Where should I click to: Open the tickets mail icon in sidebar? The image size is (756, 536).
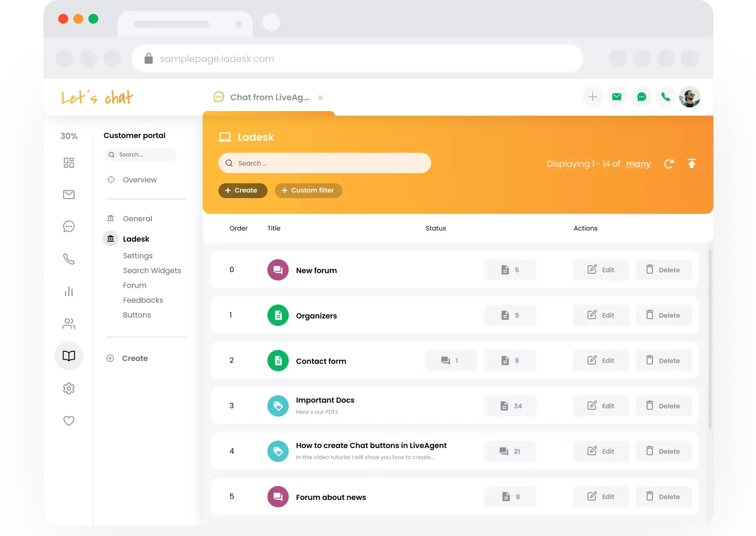[69, 194]
